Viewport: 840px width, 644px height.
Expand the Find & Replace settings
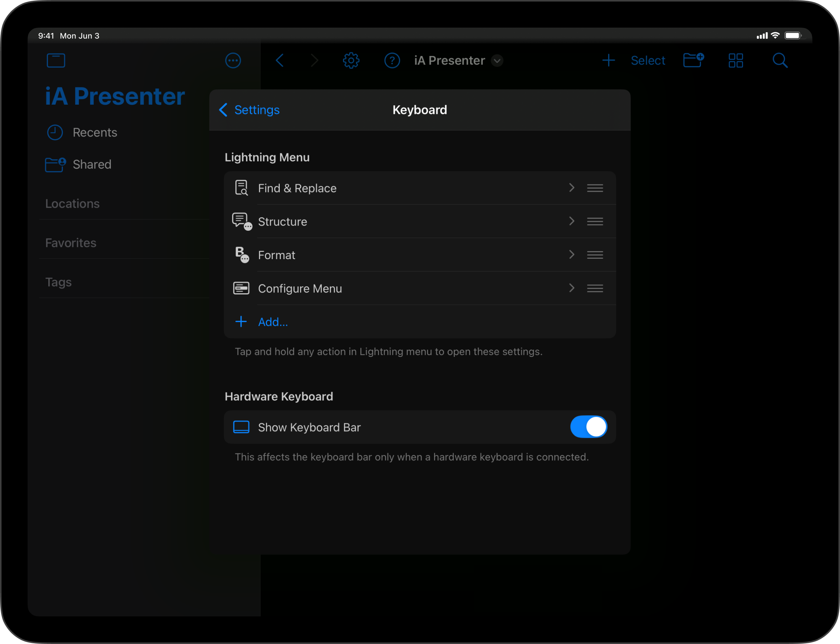pyautogui.click(x=571, y=188)
